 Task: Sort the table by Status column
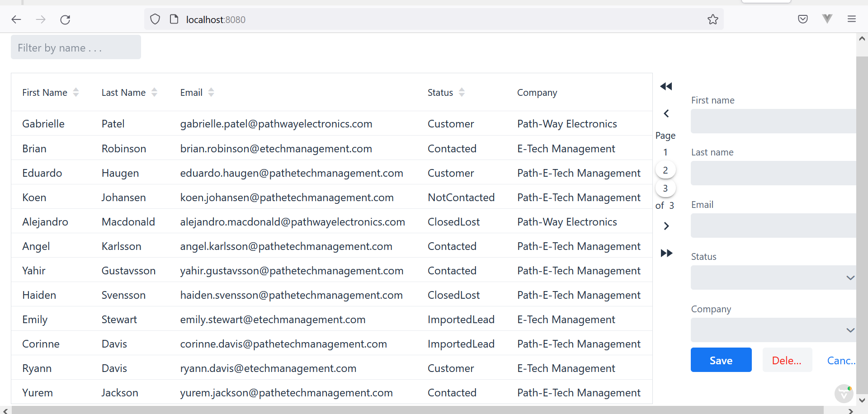[461, 93]
